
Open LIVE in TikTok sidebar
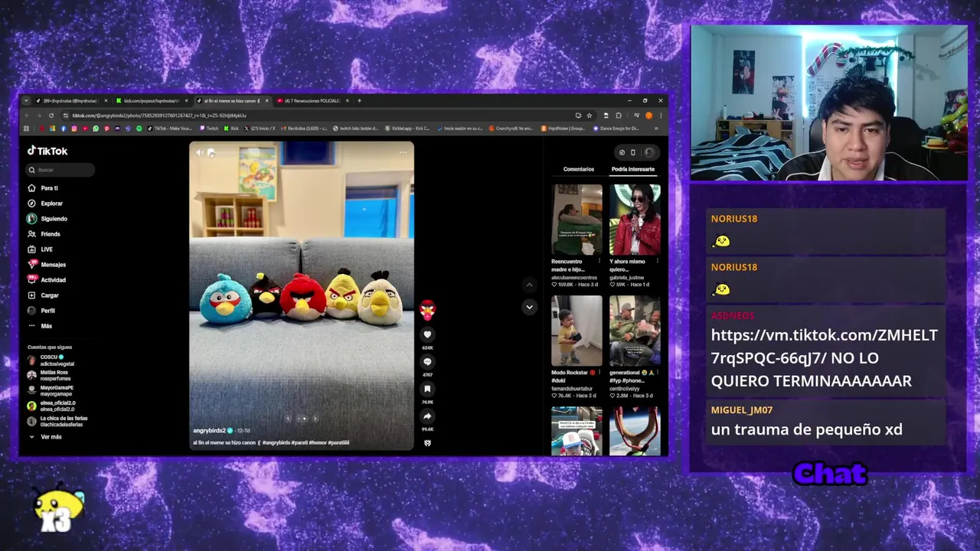point(41,249)
